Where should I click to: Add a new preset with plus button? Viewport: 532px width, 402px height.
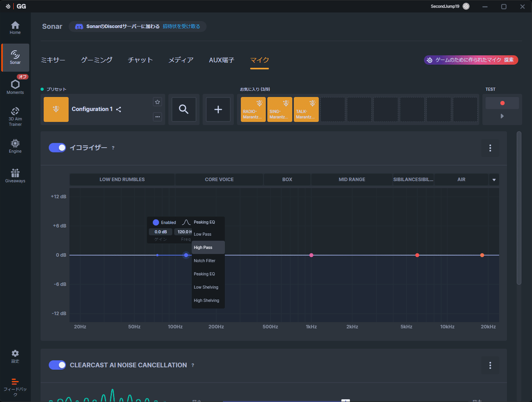click(x=218, y=109)
